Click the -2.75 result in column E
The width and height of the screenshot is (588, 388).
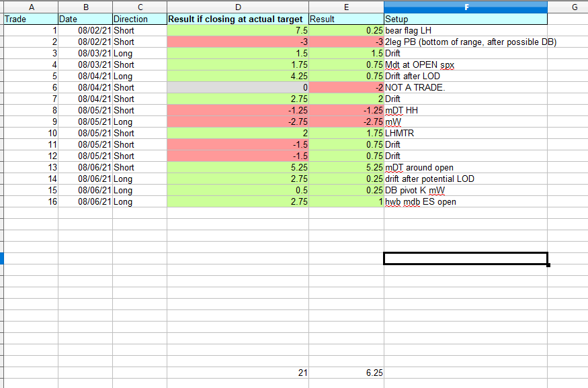coord(347,122)
